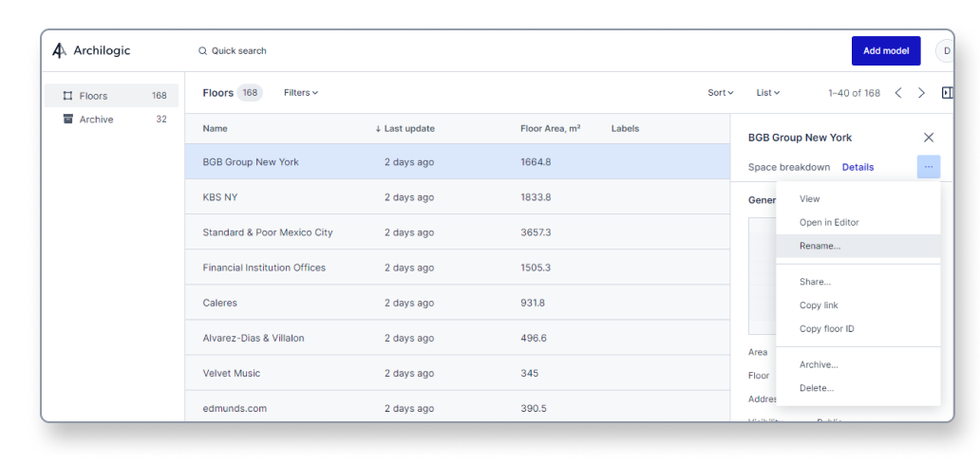Toggle the side panel collapse icon

(948, 92)
